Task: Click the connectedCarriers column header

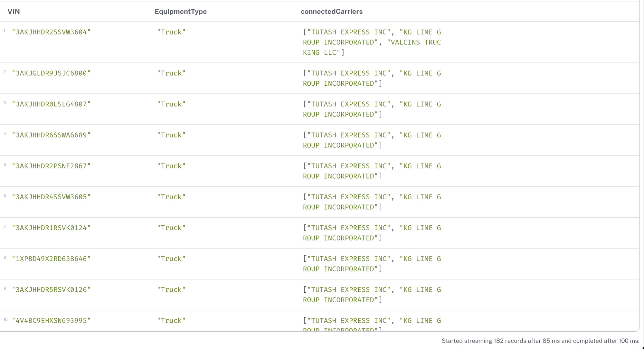Action: pyautogui.click(x=332, y=12)
